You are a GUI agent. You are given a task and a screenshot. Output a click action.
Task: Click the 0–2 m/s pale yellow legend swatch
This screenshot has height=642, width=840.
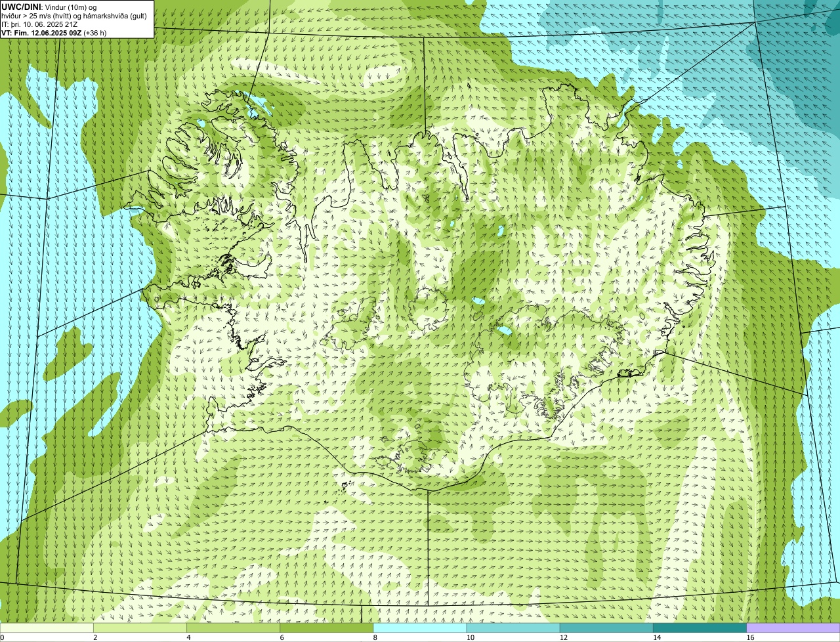[x=47, y=628]
